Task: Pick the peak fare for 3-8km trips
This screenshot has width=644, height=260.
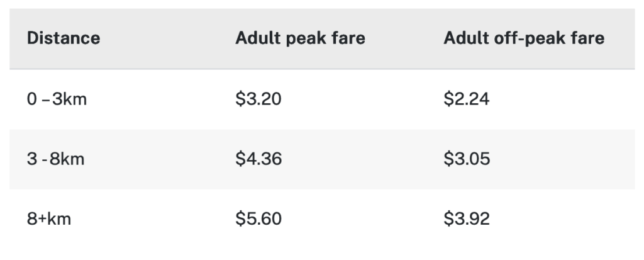Action: pos(258,159)
